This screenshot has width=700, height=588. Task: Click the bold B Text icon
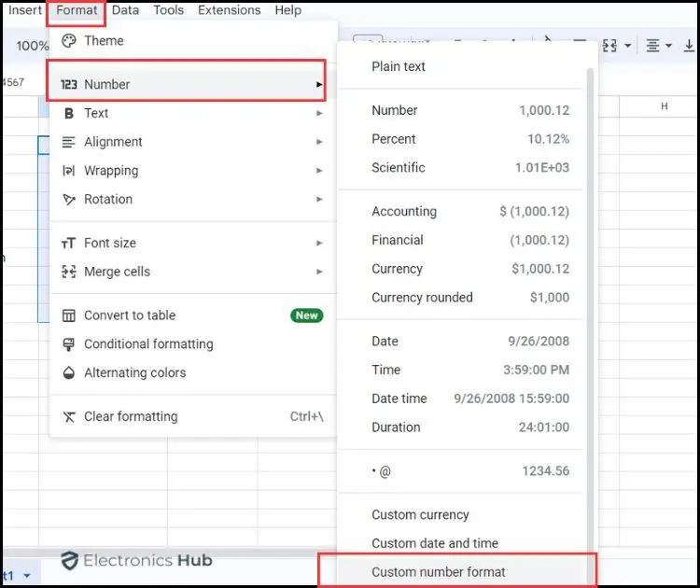click(x=69, y=113)
